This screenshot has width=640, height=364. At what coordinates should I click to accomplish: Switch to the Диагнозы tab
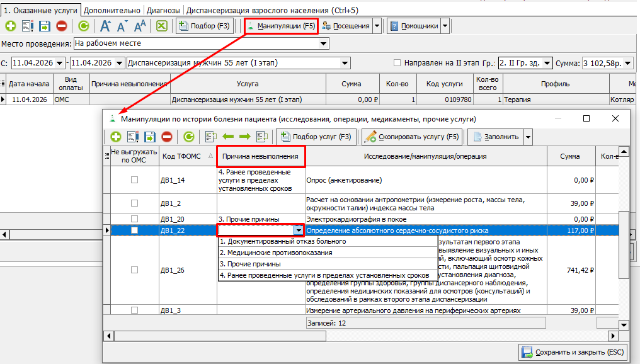point(164,11)
